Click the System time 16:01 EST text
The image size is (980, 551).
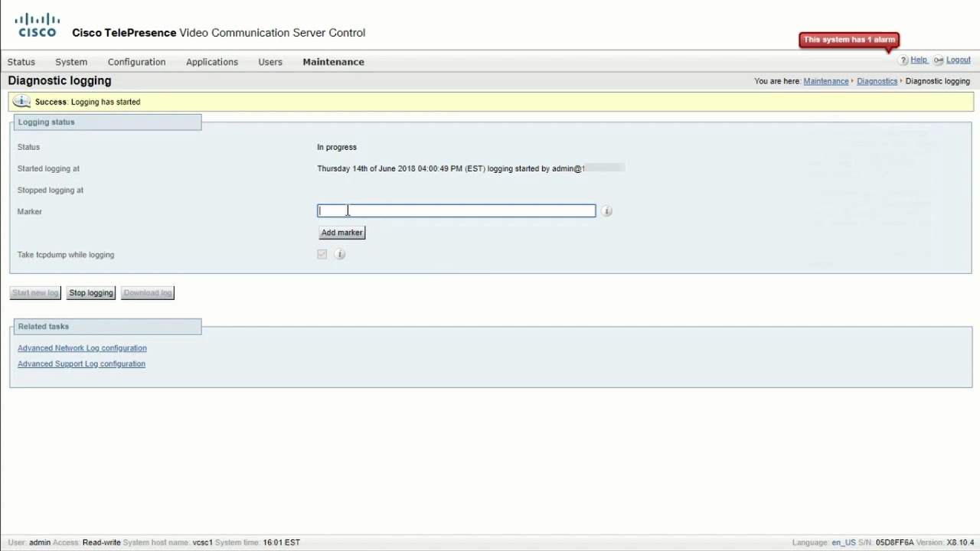281,543
